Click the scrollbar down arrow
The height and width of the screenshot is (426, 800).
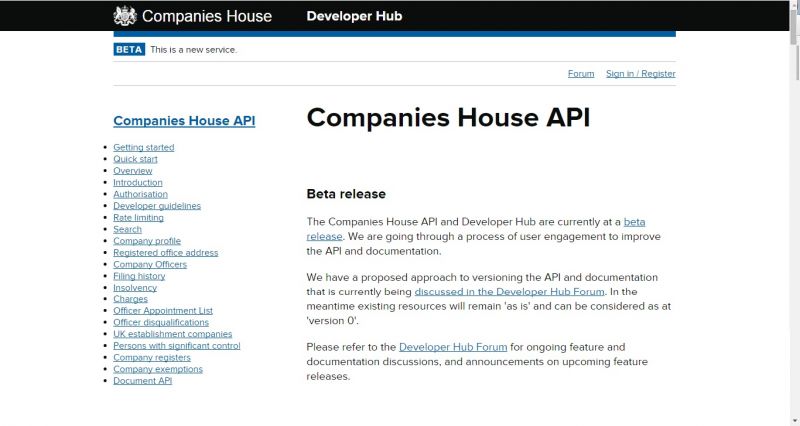pyautogui.click(x=795, y=421)
